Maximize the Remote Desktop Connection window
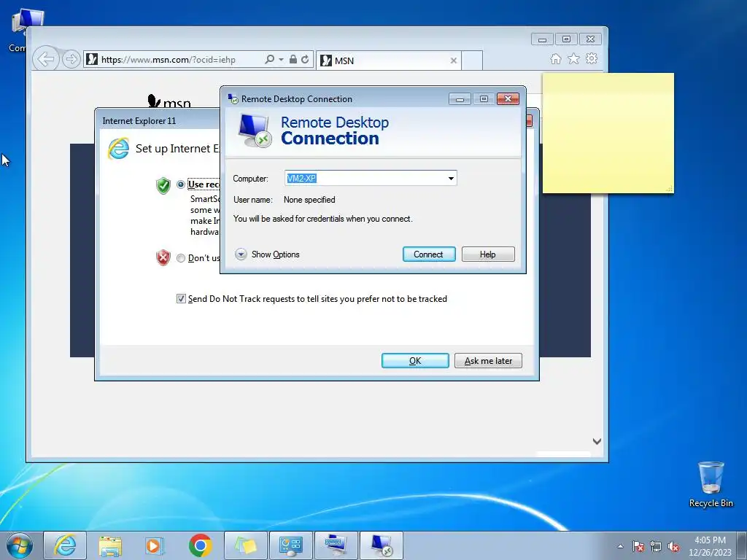Viewport: 747px width, 560px height. 484,99
